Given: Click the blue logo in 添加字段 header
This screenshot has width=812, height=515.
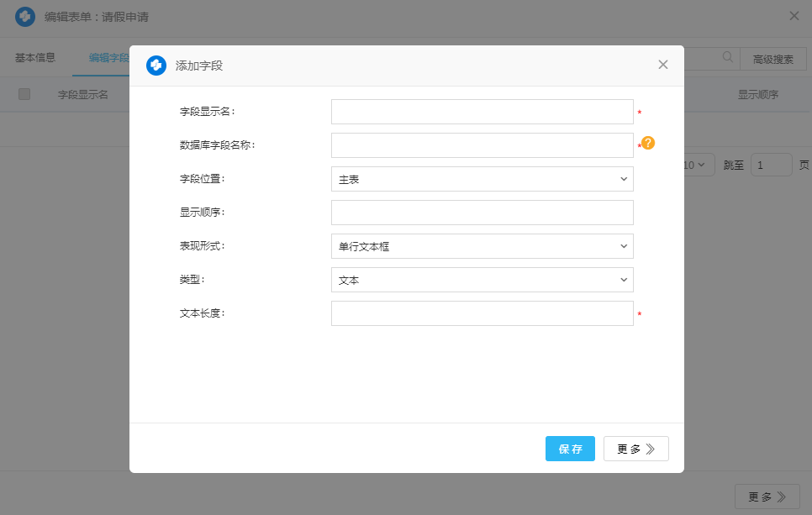Looking at the screenshot, I should (156, 66).
